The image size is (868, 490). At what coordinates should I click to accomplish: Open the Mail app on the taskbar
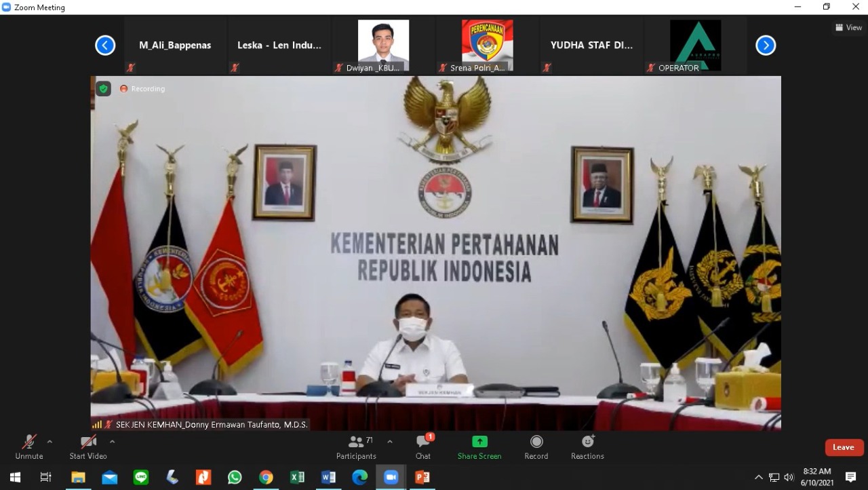[x=109, y=477]
